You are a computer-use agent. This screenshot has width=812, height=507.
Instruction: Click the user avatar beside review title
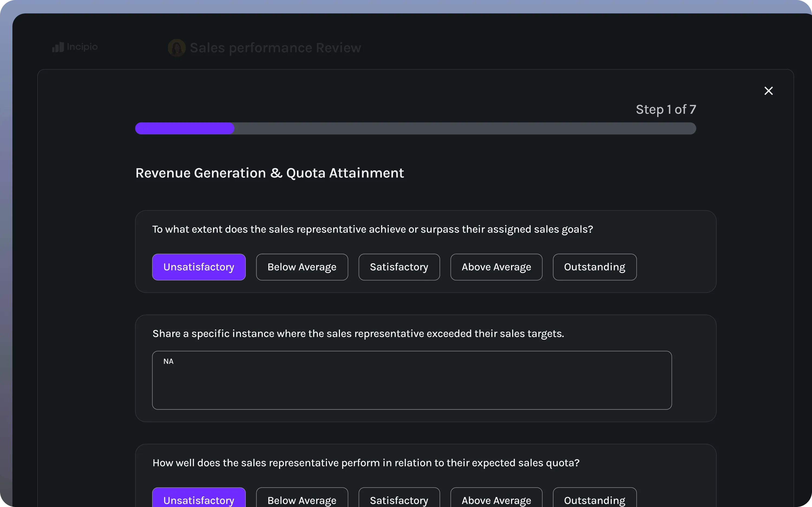click(176, 48)
